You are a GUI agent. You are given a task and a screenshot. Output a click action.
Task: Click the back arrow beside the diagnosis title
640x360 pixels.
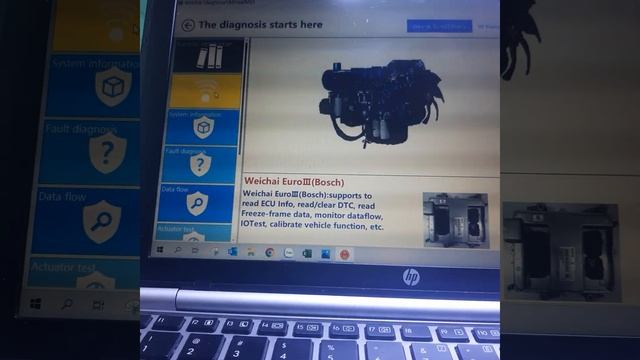point(188,25)
